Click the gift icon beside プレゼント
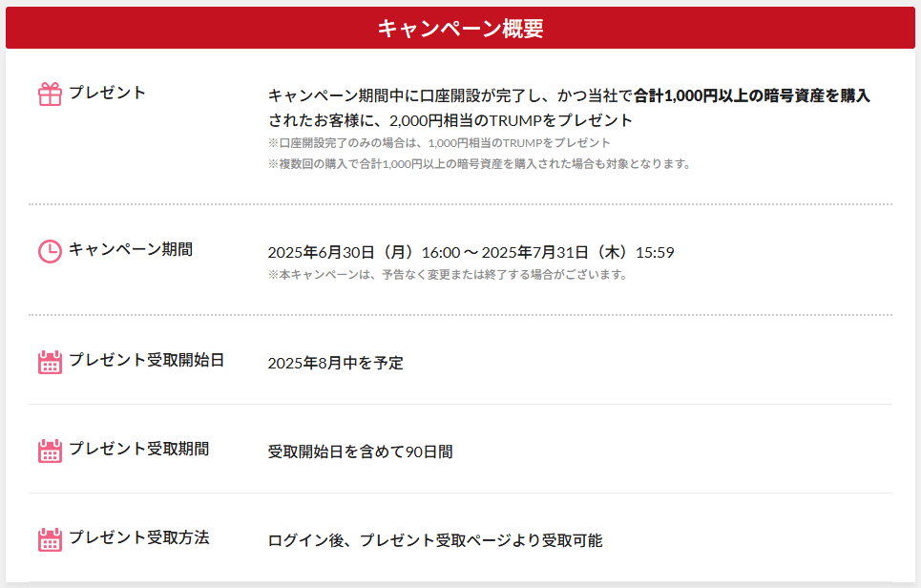The image size is (921, 588). 50,94
